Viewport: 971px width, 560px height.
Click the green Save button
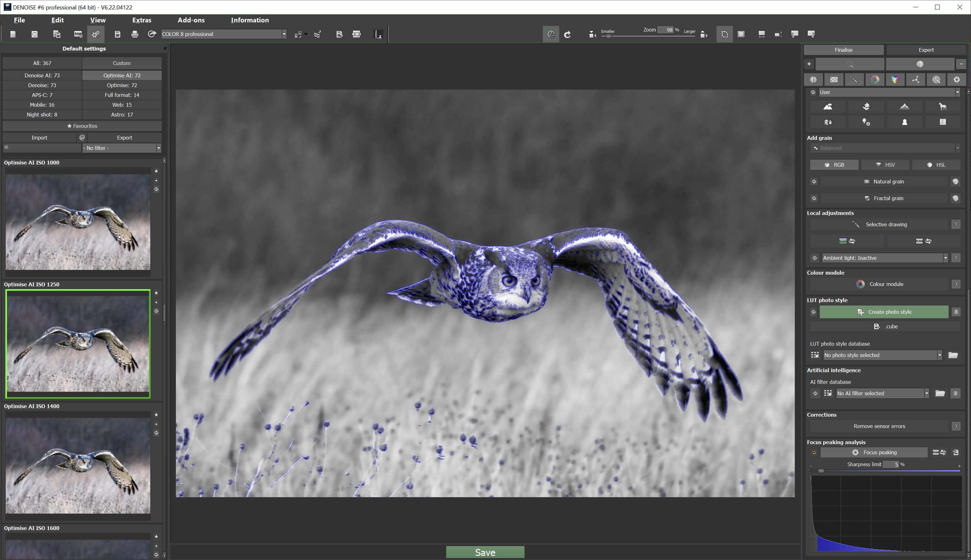coord(485,552)
